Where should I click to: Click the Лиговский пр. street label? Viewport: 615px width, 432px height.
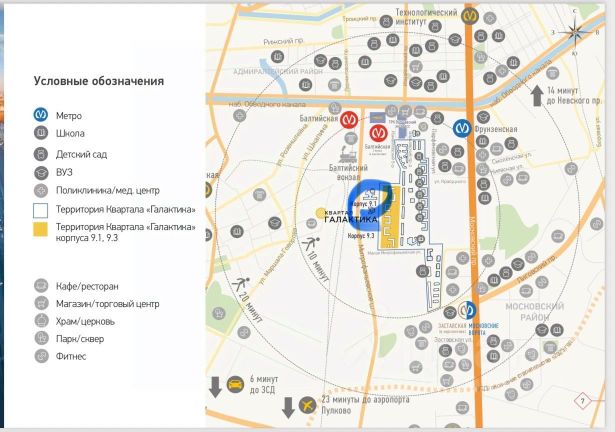(536, 270)
